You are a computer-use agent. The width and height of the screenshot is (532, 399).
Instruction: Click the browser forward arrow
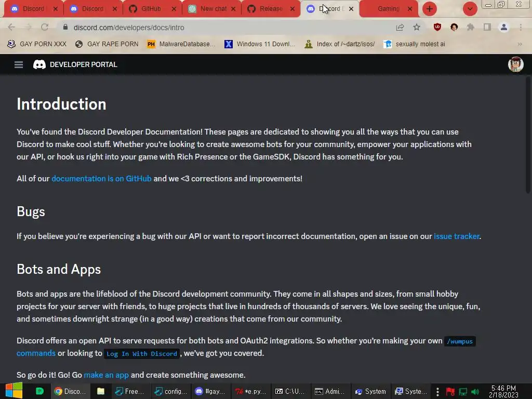pyautogui.click(x=28, y=27)
